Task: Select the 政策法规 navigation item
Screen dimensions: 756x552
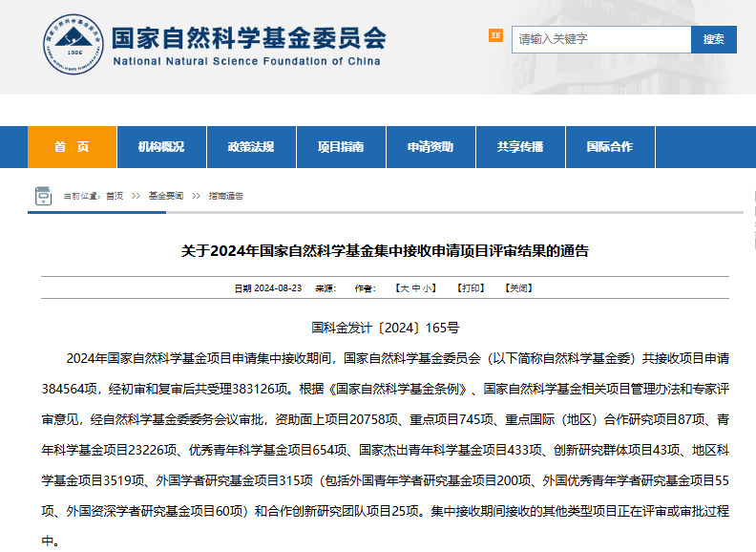Action: 250,147
